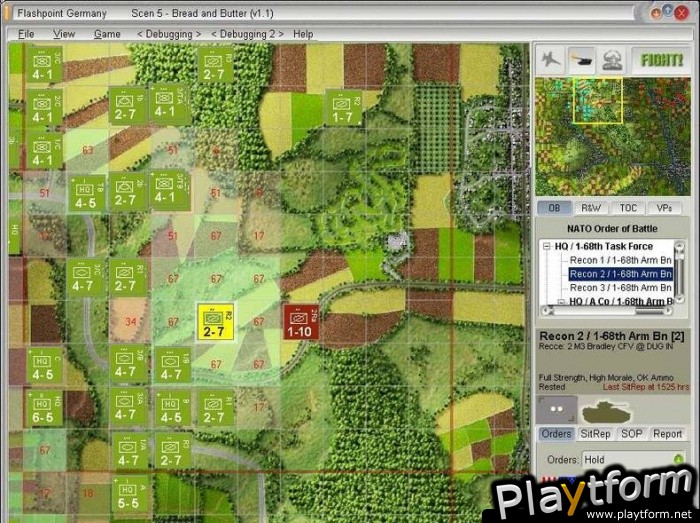Image resolution: width=700 pixels, height=523 pixels.
Task: Select the 4-1 counter labeled 2/C
Action: (x=44, y=107)
